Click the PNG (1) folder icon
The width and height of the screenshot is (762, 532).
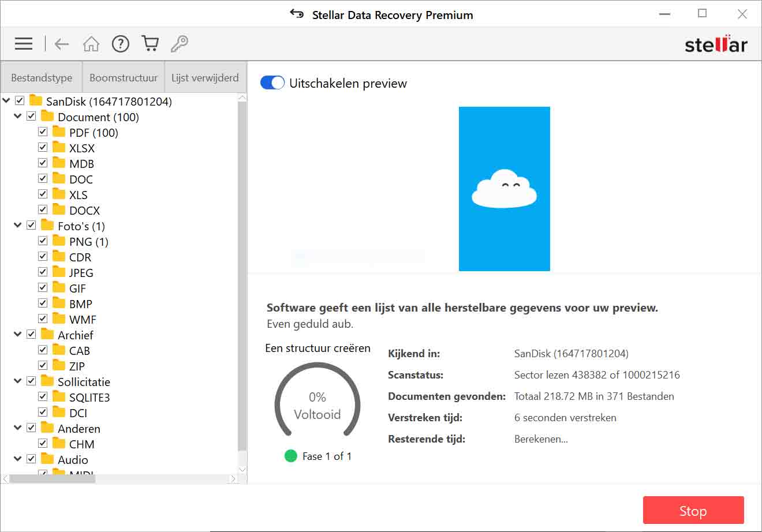(59, 241)
